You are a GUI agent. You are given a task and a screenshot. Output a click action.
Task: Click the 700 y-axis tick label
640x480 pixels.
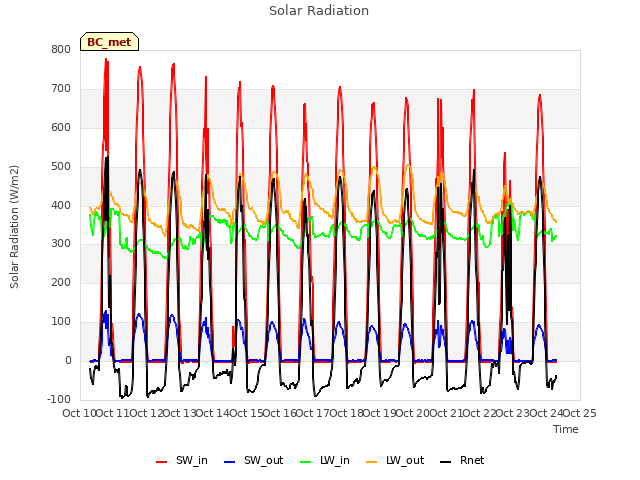pos(61,88)
